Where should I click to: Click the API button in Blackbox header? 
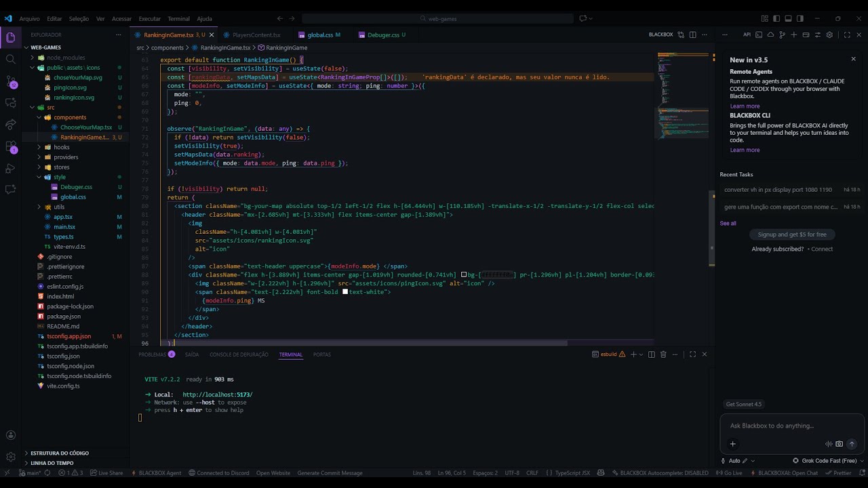[747, 35]
